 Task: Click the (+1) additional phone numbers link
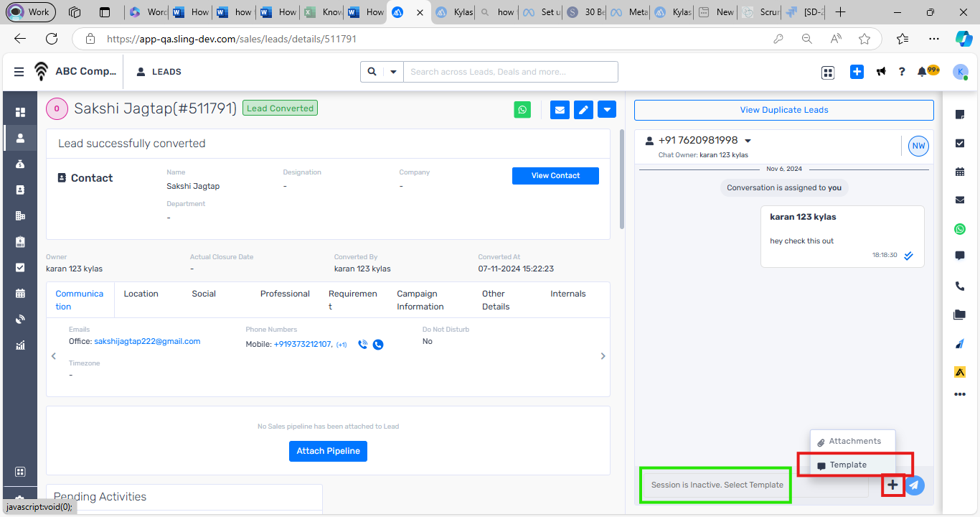pos(341,345)
